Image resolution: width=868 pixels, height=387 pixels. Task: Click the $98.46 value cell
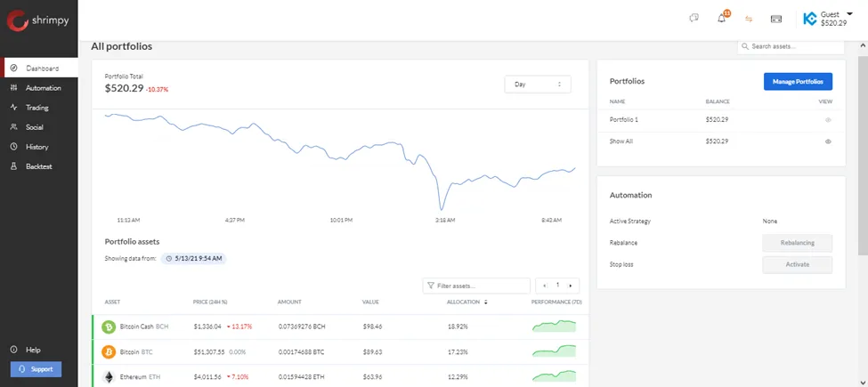(372, 327)
